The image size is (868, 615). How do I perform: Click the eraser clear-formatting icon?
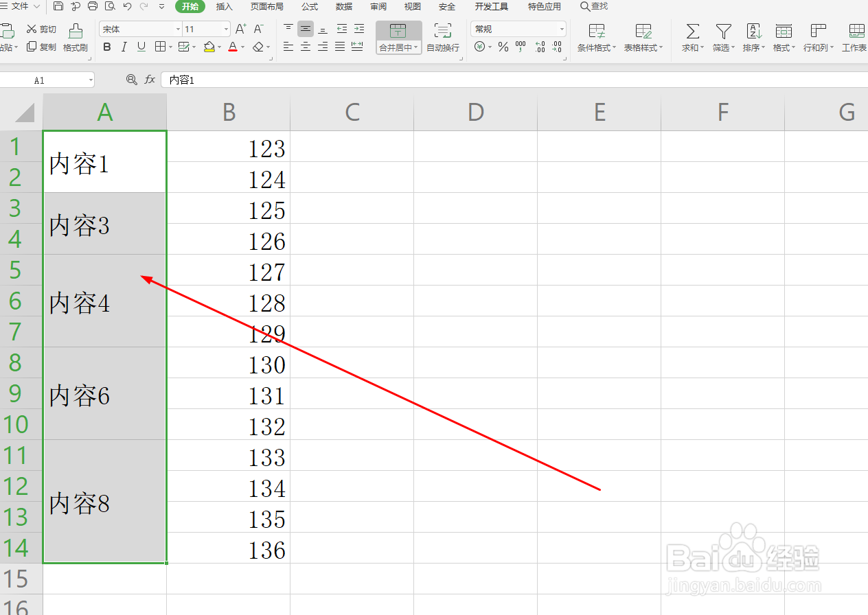click(x=258, y=47)
